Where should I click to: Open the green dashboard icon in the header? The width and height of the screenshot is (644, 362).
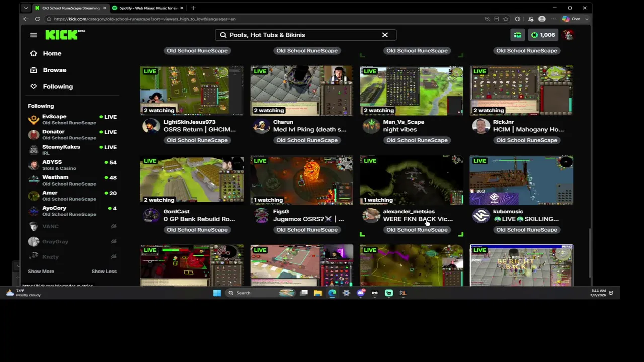click(517, 35)
